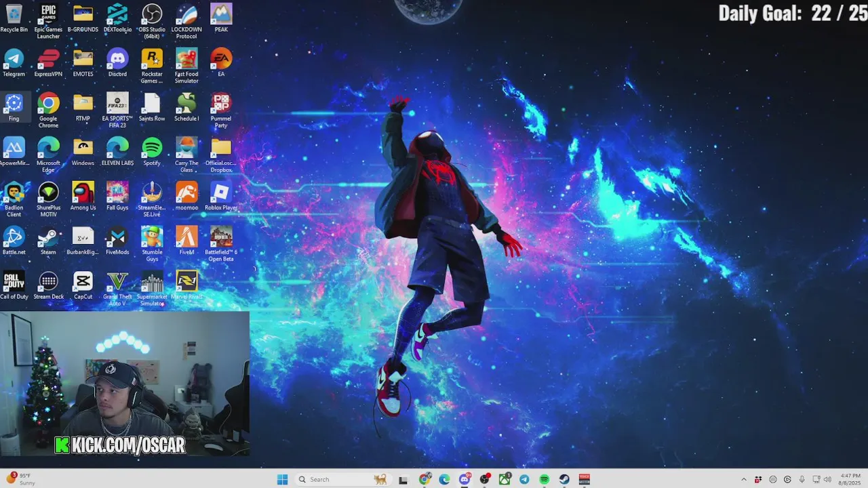The height and width of the screenshot is (488, 868).
Task: Launch Schedule I game shortcut
Action: [x=186, y=108]
